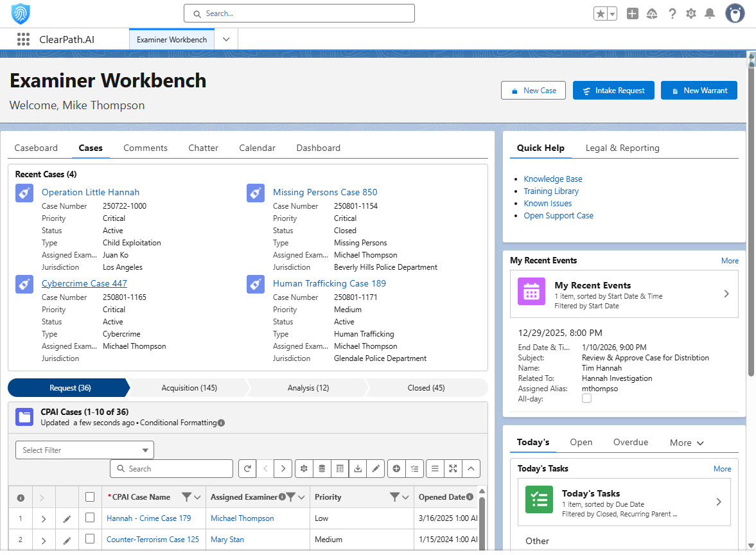Viewport: 756px width, 555px height.
Task: Open the Select Filter dropdown
Action: pyautogui.click(x=85, y=450)
